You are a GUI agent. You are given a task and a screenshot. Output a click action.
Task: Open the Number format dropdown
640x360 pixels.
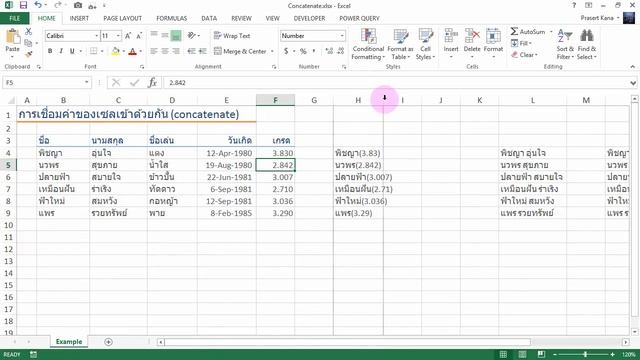[x=342, y=36]
